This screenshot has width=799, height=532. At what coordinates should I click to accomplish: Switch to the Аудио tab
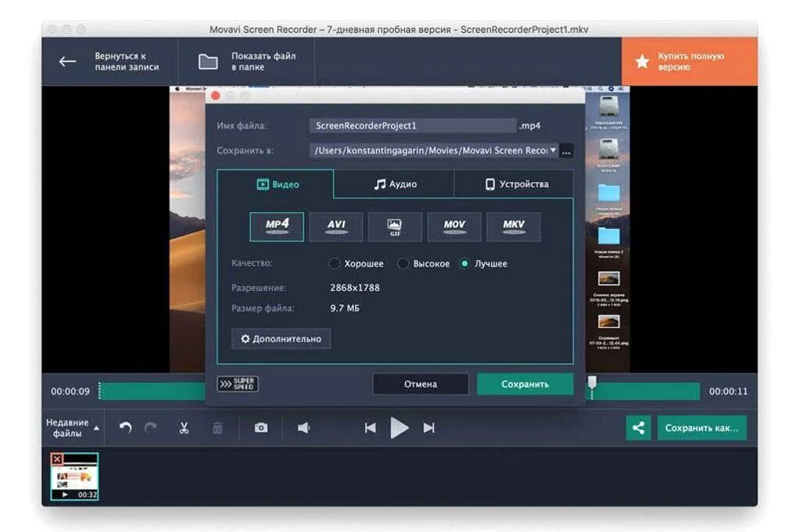(394, 184)
